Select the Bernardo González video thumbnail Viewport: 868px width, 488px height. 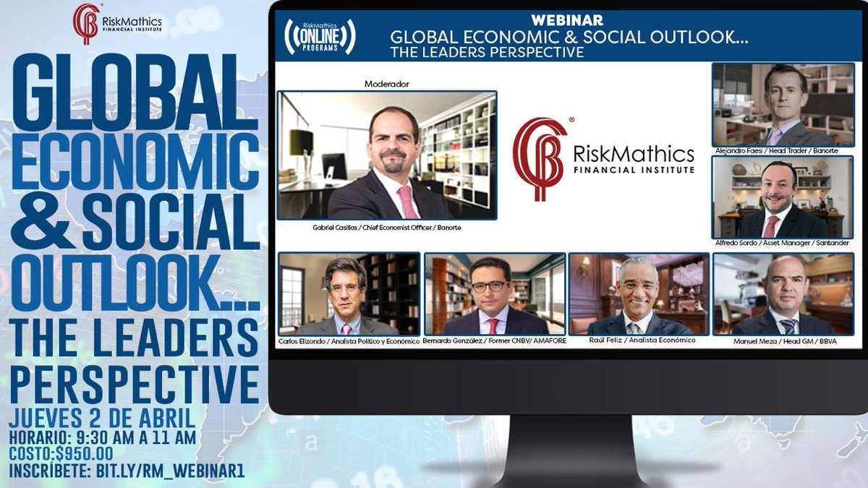495,294
